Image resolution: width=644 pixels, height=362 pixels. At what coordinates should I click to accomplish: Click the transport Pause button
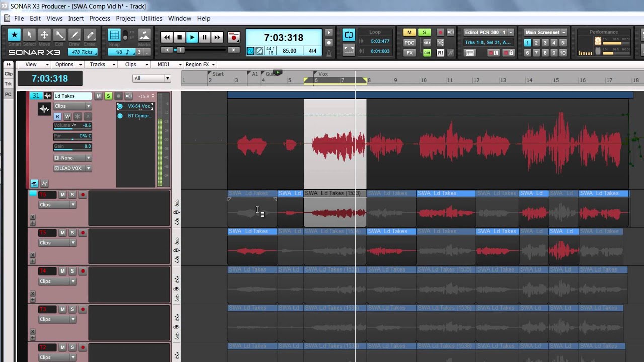(204, 37)
